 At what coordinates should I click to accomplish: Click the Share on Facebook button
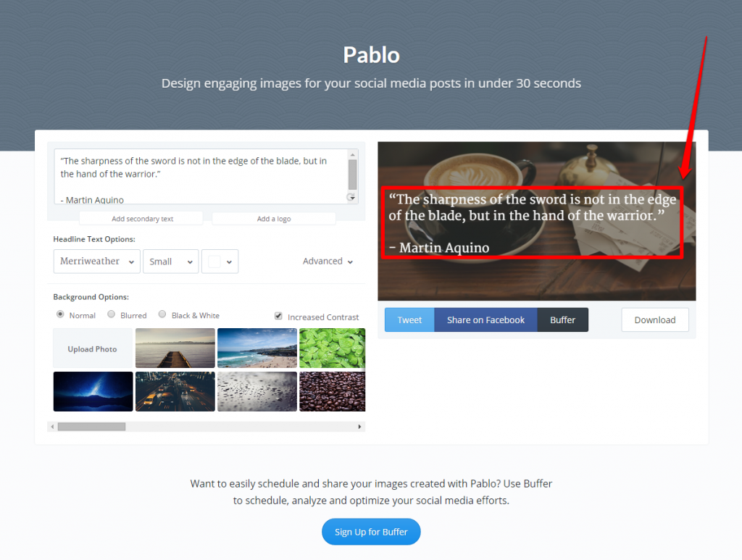[x=485, y=319]
